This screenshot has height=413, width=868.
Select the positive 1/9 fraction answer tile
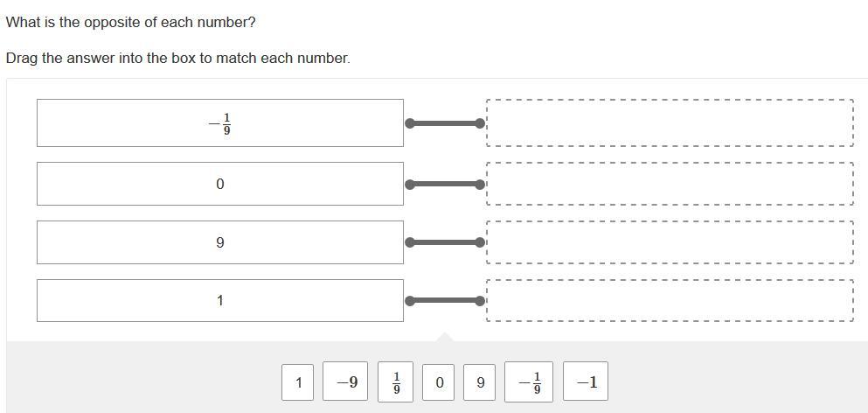[395, 382]
